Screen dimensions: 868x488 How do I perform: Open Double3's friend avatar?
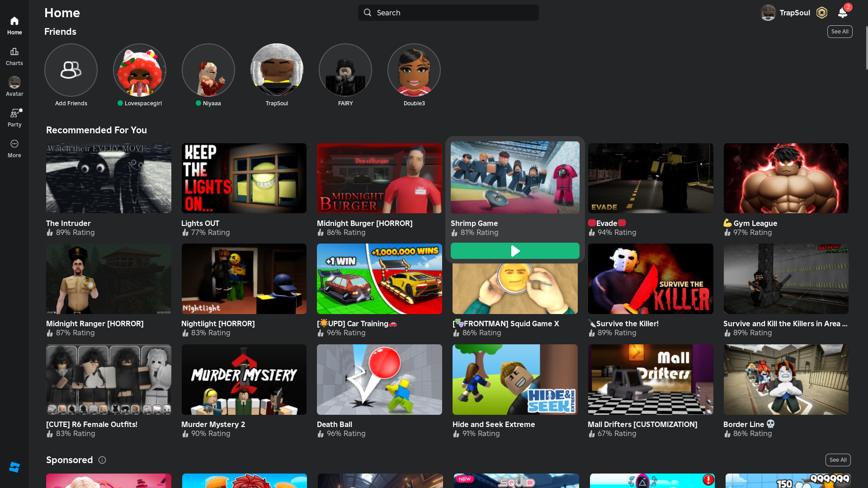[414, 70]
